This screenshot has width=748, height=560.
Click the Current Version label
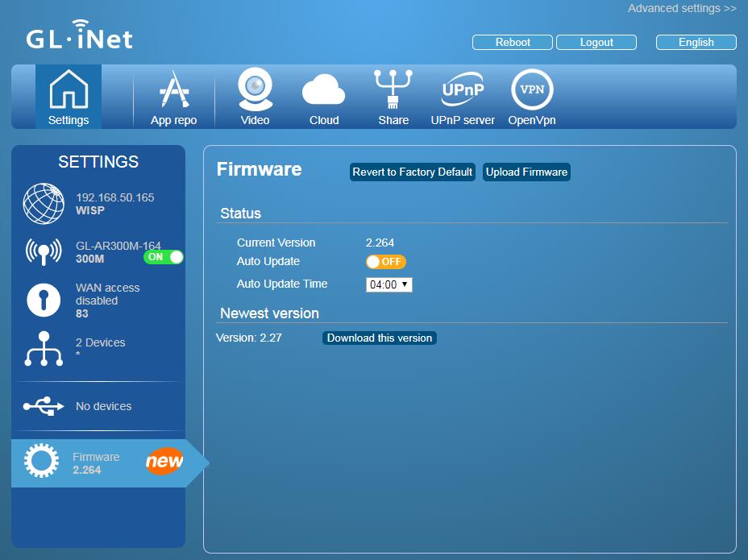(x=276, y=243)
